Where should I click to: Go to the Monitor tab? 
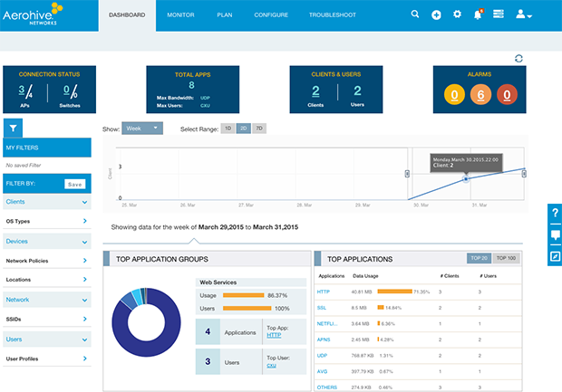pyautogui.click(x=181, y=15)
